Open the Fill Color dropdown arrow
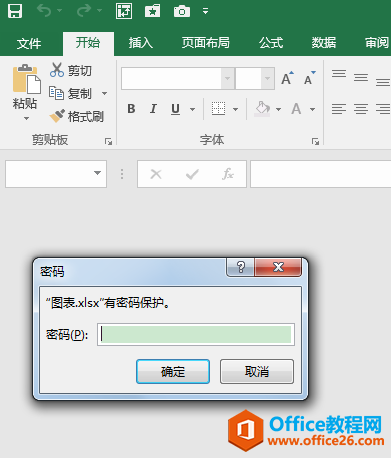391x458 pixels. click(278, 109)
